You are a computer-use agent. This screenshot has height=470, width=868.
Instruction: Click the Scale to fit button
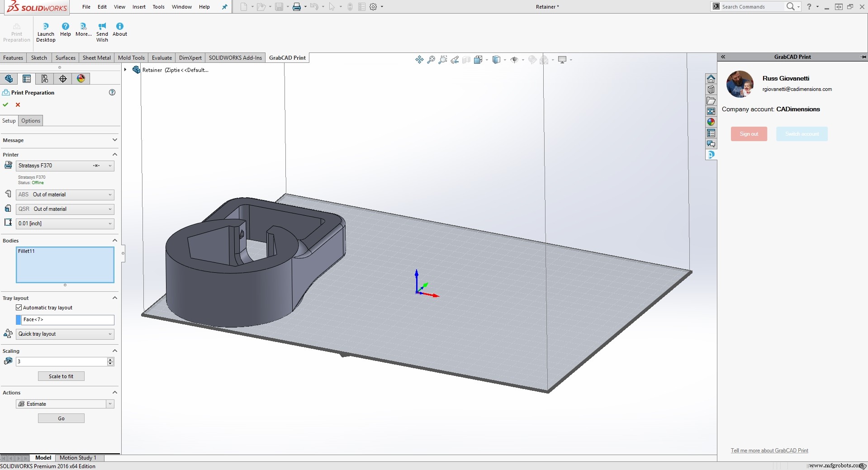coord(61,376)
